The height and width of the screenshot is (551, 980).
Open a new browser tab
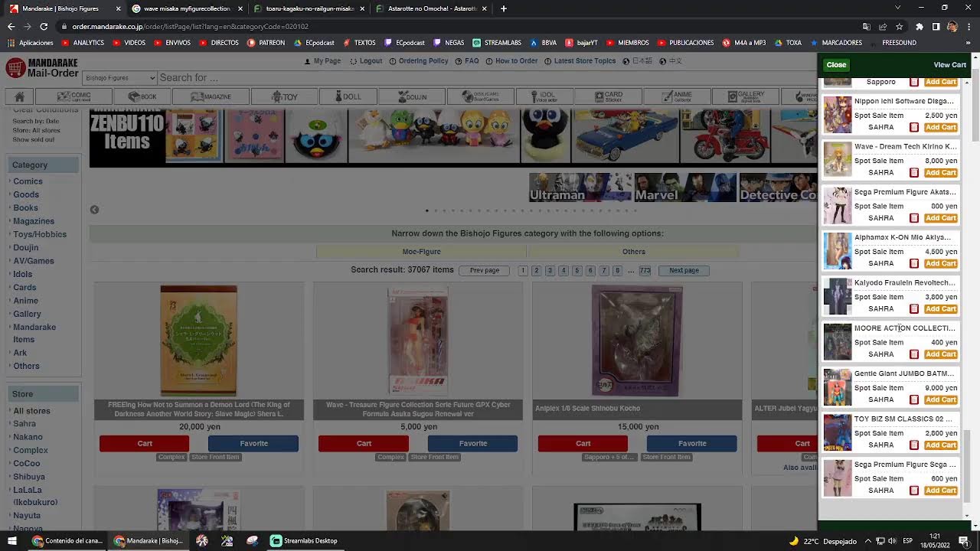503,8
